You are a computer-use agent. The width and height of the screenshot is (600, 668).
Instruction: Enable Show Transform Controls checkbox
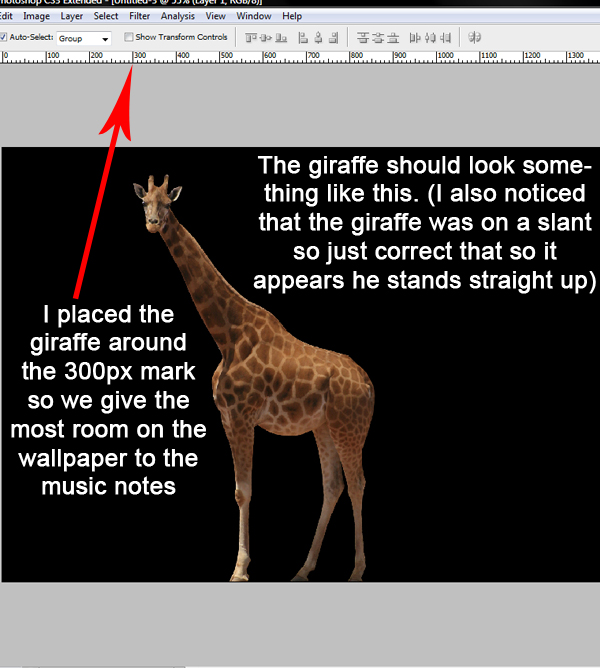tap(128, 37)
